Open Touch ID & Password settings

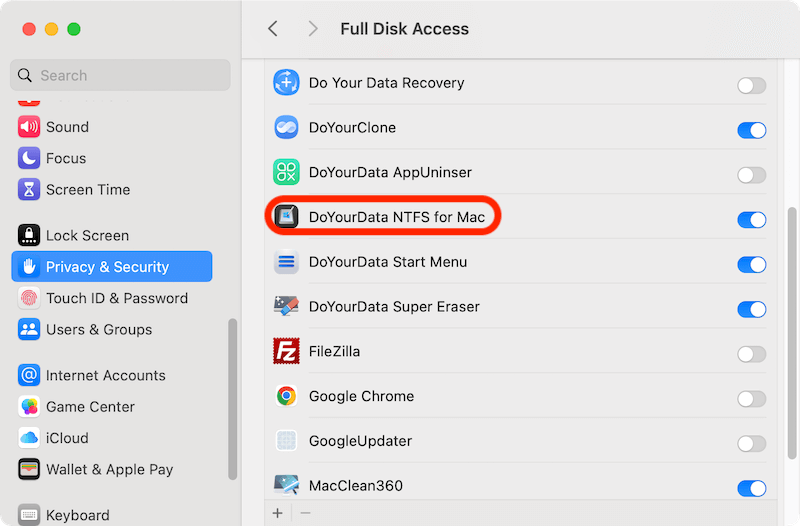pyautogui.click(x=117, y=298)
